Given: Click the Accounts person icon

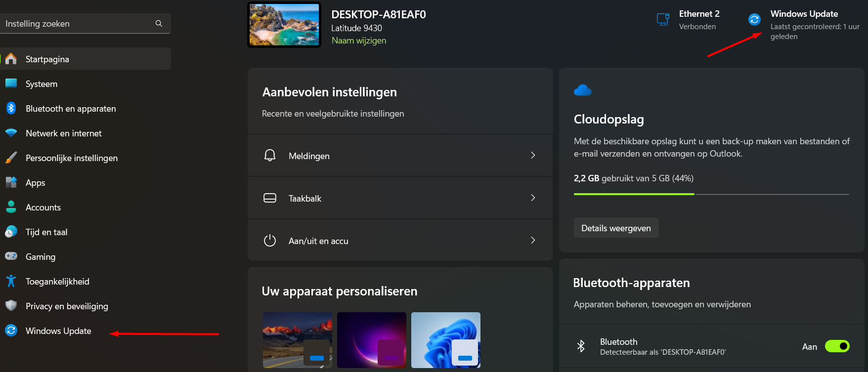Looking at the screenshot, I should point(11,207).
